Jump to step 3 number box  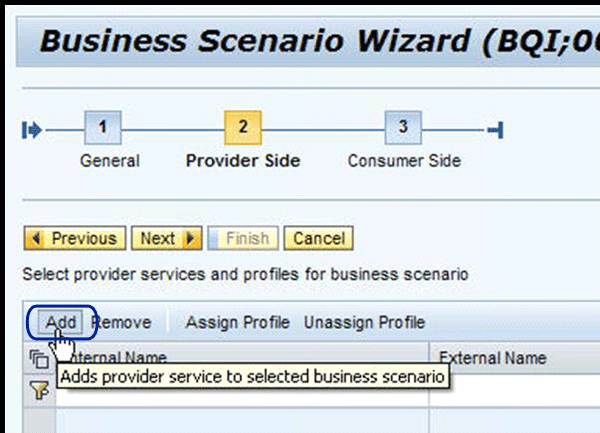[x=403, y=128]
